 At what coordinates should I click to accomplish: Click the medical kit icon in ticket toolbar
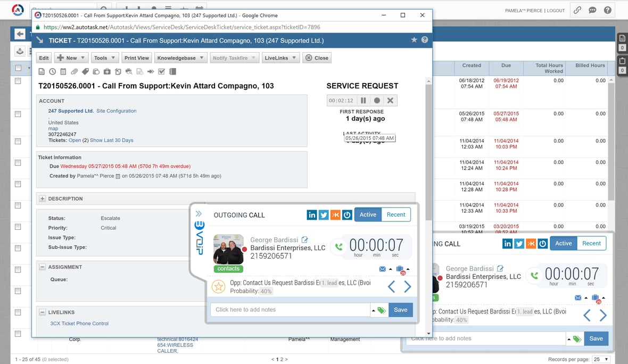(107, 72)
